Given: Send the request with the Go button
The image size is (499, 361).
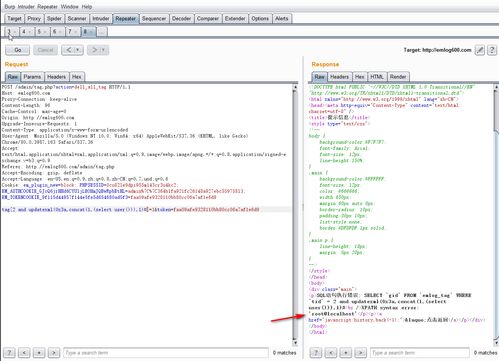Looking at the screenshot, I should click(x=18, y=50).
